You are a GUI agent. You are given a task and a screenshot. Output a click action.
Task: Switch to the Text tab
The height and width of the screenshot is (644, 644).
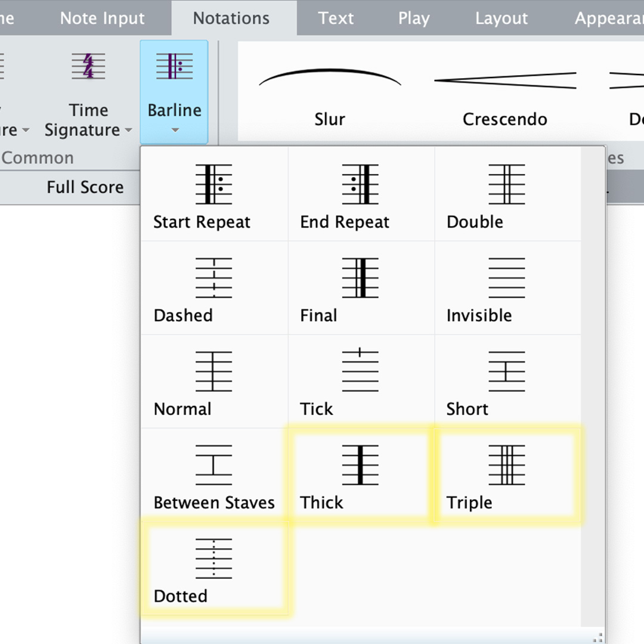(336, 18)
